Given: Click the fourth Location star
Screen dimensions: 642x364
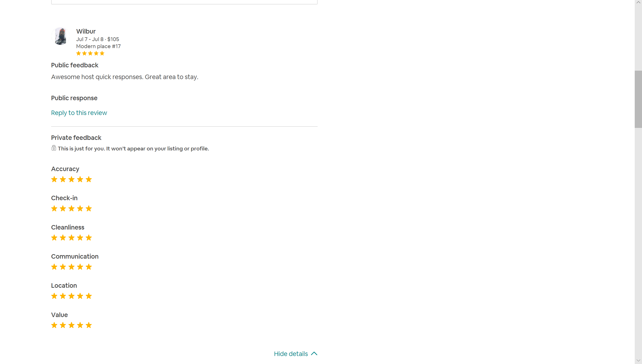Looking at the screenshot, I should pos(80,296).
